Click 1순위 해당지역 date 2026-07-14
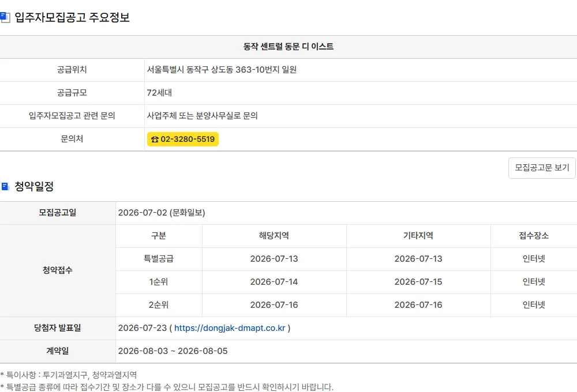The width and height of the screenshot is (577, 392). coord(273,282)
